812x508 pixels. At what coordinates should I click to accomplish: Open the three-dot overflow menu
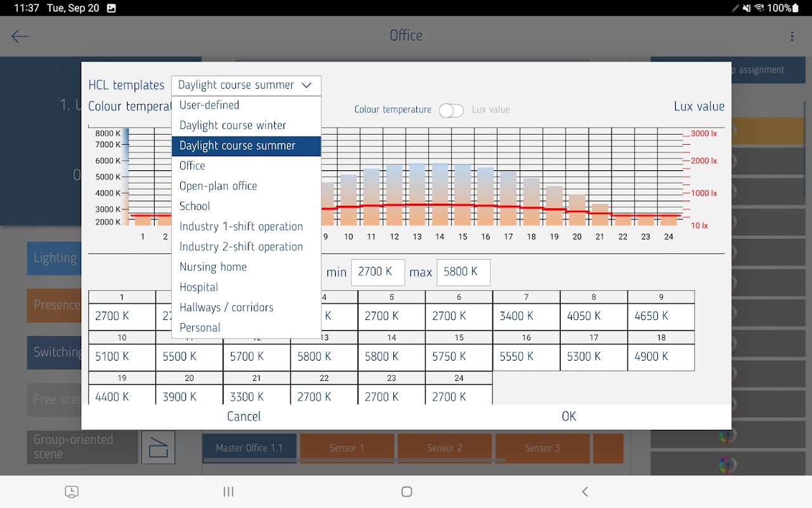coord(792,36)
